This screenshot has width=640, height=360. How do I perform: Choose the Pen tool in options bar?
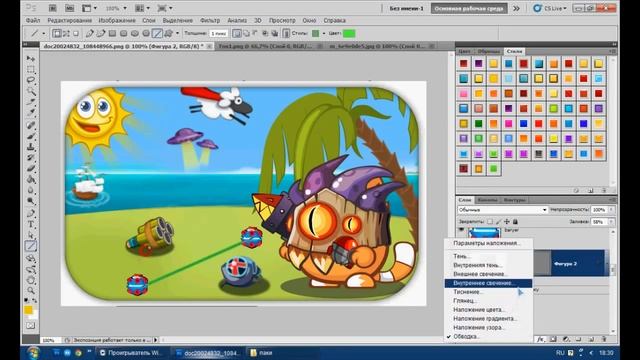pyautogui.click(x=89, y=33)
